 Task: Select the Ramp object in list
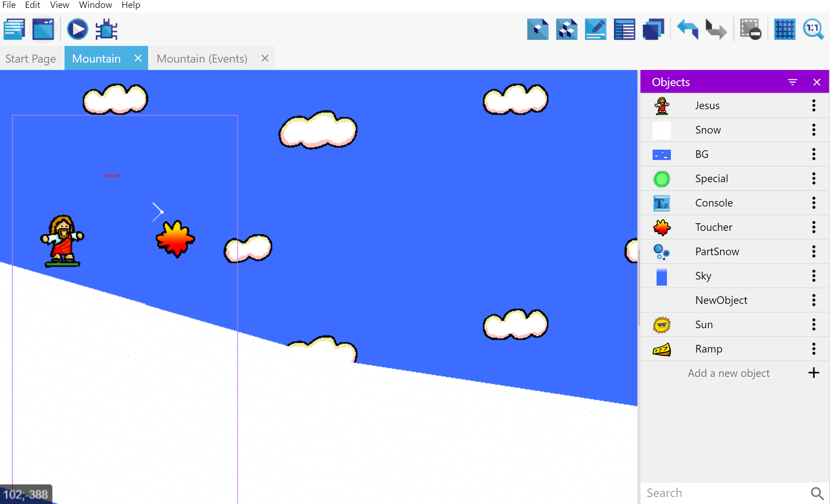734,349
